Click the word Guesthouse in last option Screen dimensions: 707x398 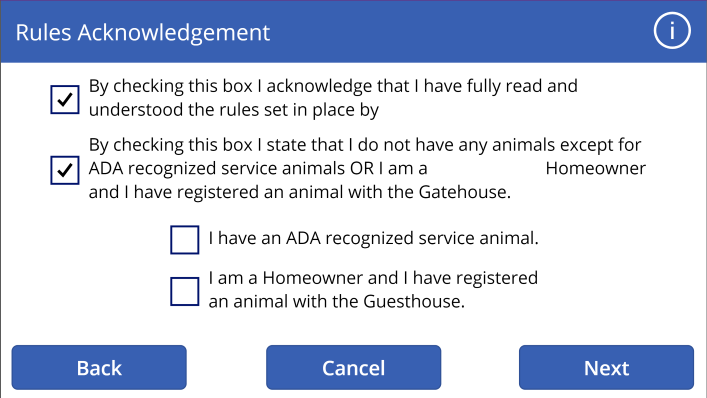click(x=412, y=301)
